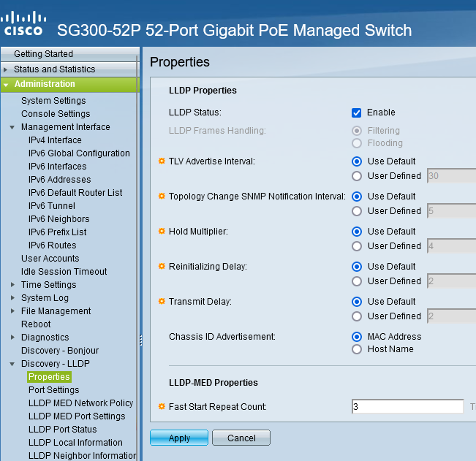
Task: Select User Defined for Transmit Delay
Action: [x=357, y=316]
